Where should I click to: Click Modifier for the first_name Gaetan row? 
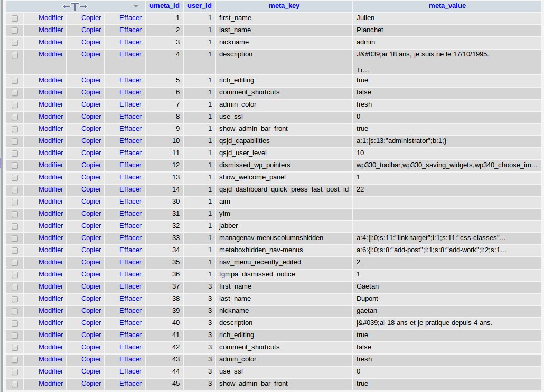51,286
